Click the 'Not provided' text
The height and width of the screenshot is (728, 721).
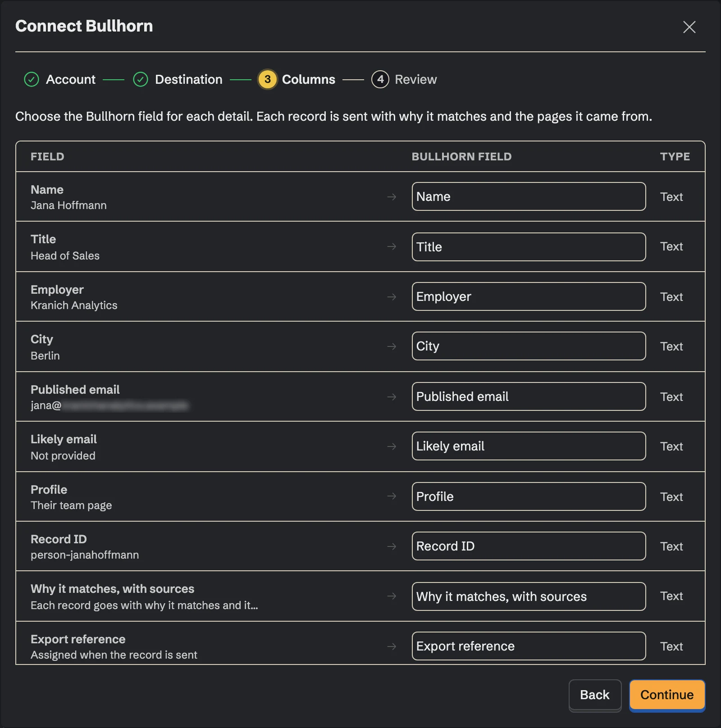click(x=63, y=456)
